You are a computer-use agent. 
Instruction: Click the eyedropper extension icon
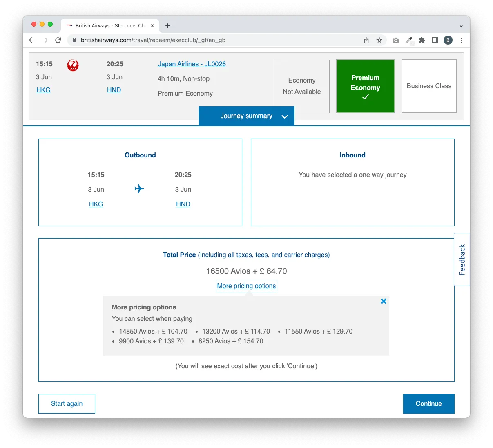click(x=409, y=40)
